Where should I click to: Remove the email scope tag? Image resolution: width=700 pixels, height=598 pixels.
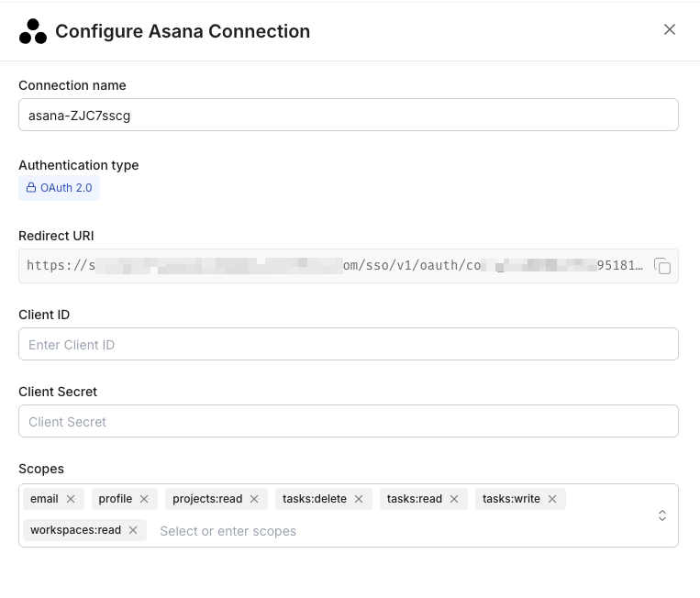pos(71,499)
